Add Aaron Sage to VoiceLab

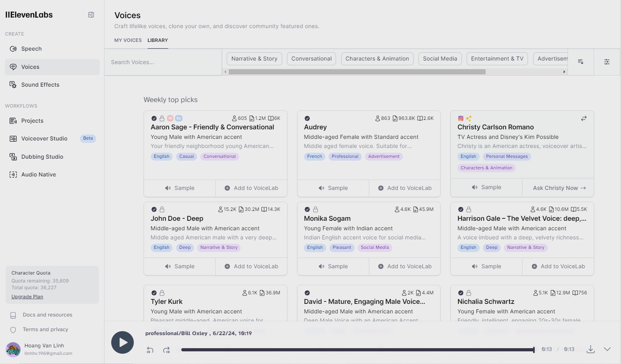coord(251,188)
